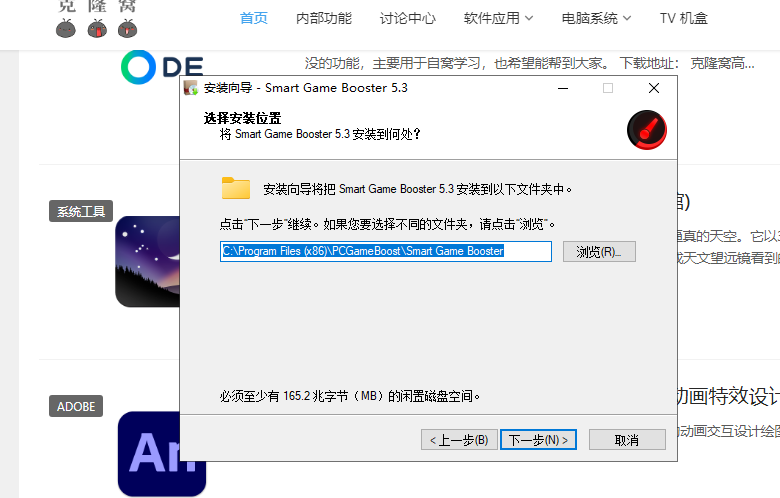This screenshot has height=498, width=780.
Task: Click the 克隆窝高... download link text
Action: tap(722, 63)
